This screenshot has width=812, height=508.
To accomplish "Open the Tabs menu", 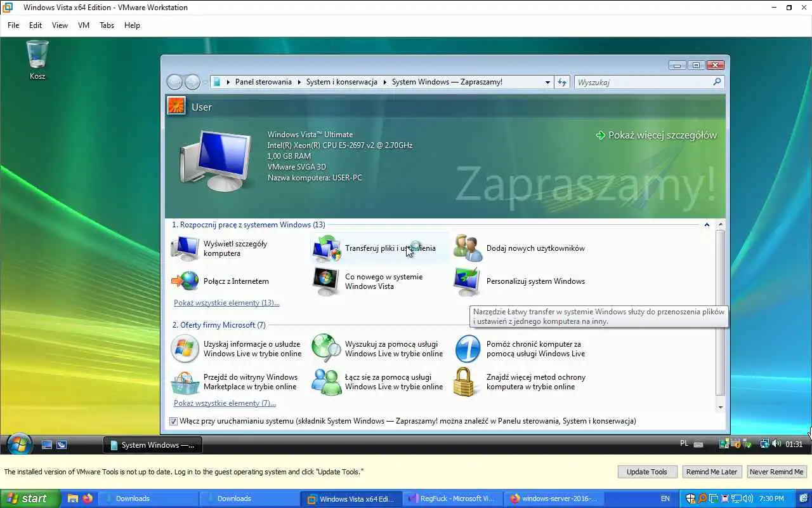I will point(107,25).
